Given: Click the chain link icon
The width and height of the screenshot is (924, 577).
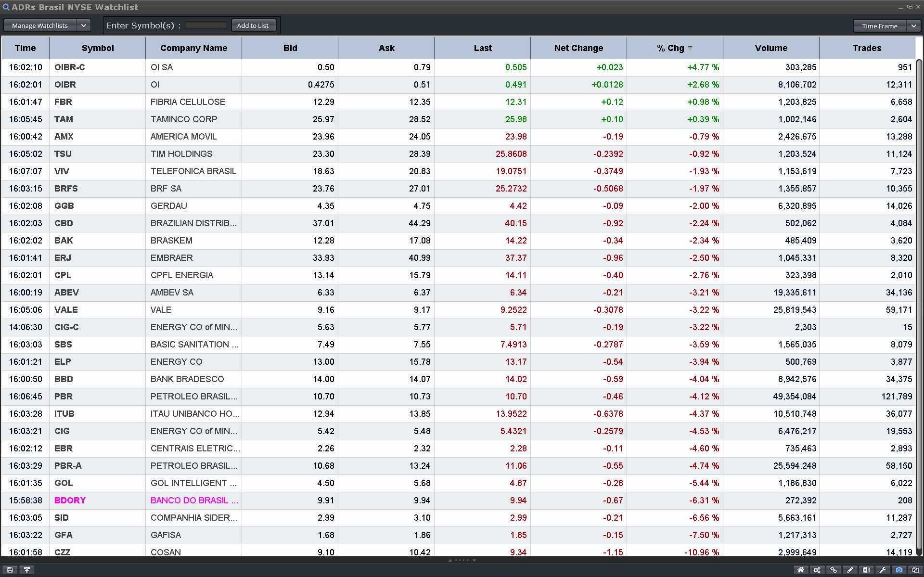Looking at the screenshot, I should 834,570.
